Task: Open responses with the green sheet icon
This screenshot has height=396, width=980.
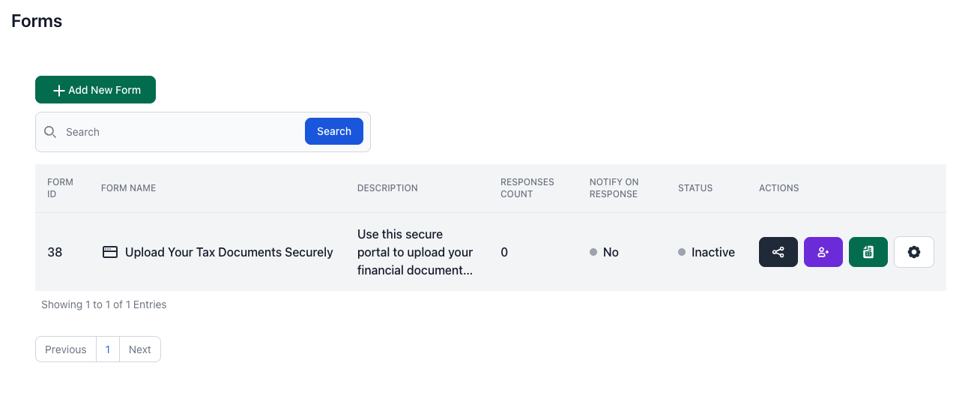Action: [868, 252]
